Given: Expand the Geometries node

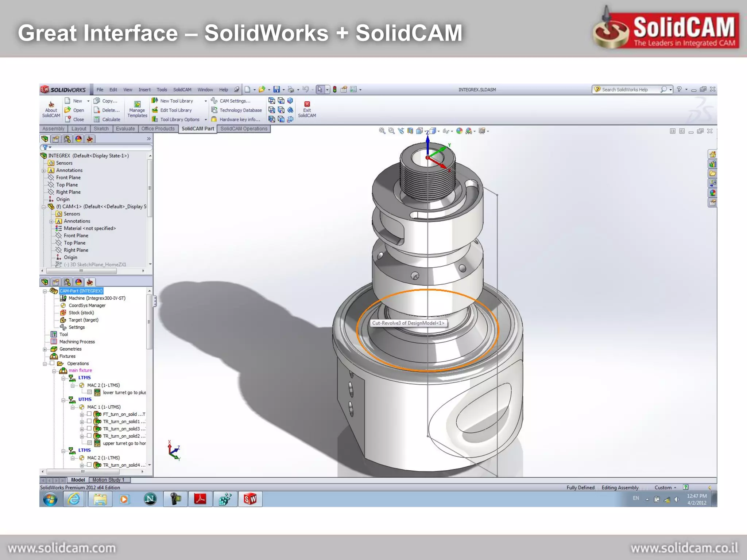Looking at the screenshot, I should [45, 349].
